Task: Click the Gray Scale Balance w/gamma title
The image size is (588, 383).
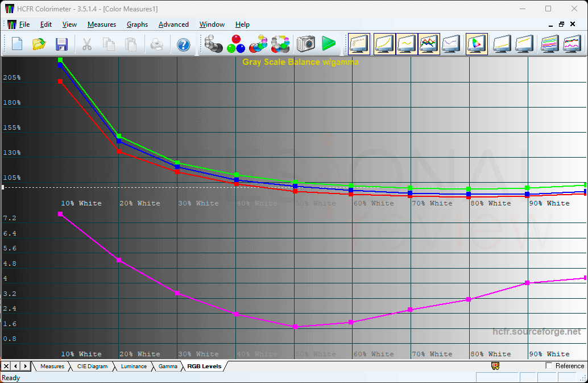Action: tap(300, 62)
